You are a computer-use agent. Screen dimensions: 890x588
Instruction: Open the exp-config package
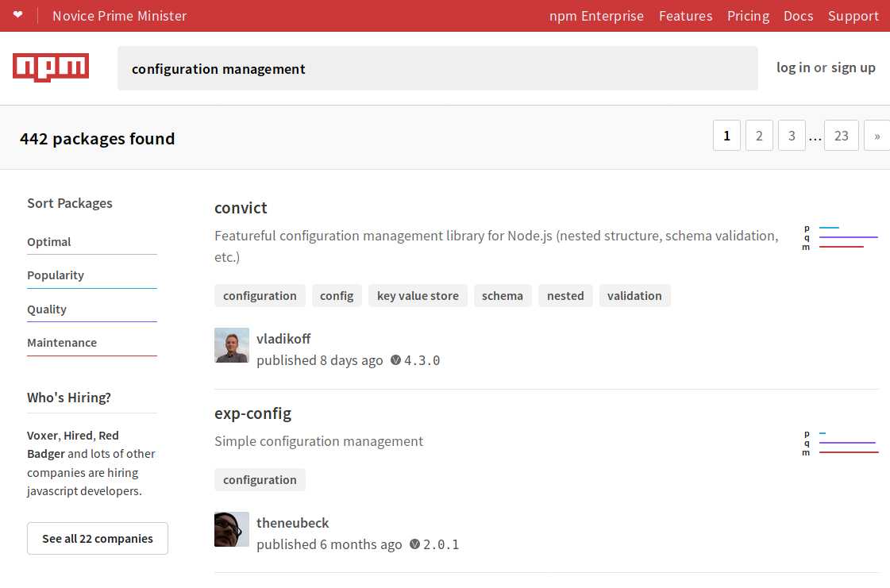point(252,413)
